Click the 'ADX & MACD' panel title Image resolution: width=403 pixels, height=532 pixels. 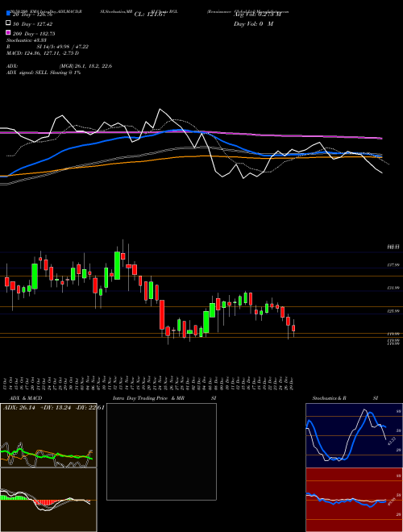[26, 398]
